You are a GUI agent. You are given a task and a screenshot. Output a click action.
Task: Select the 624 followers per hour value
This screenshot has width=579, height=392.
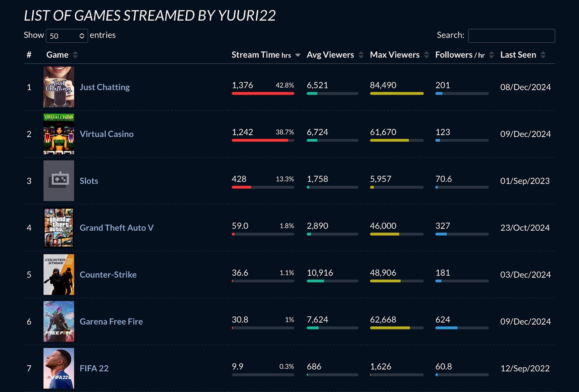[443, 320]
